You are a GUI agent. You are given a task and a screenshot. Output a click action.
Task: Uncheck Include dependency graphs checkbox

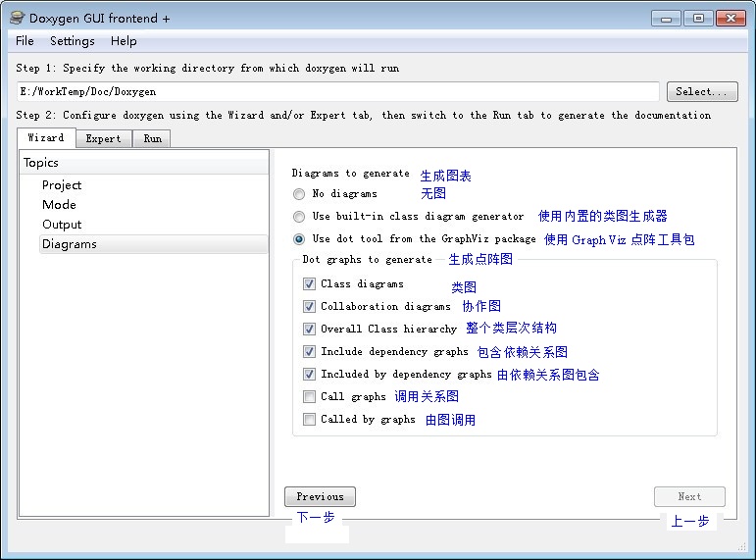tap(309, 352)
